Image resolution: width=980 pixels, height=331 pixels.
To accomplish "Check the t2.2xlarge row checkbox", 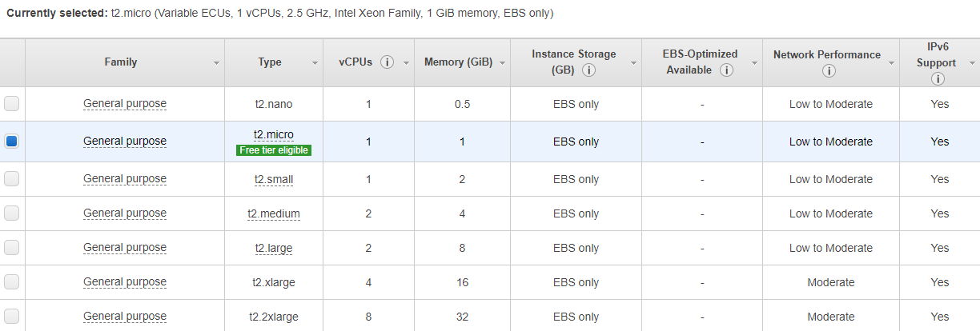I will (x=12, y=317).
